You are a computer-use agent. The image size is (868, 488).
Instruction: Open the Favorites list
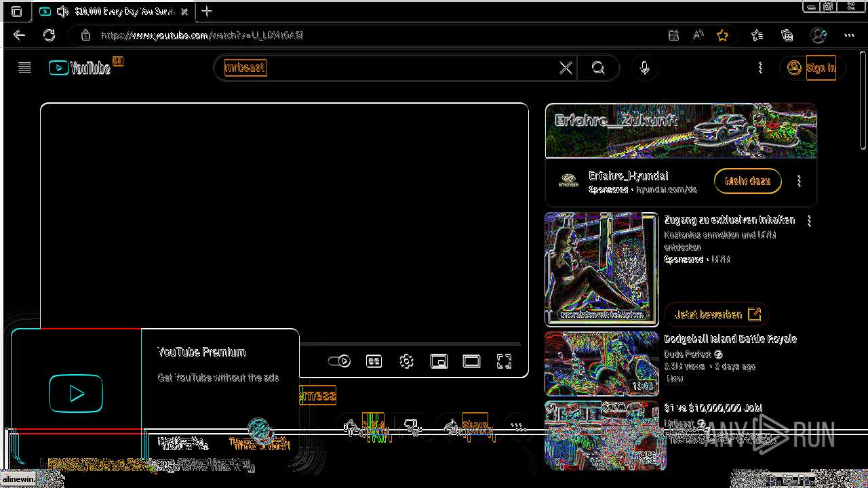[x=757, y=35]
